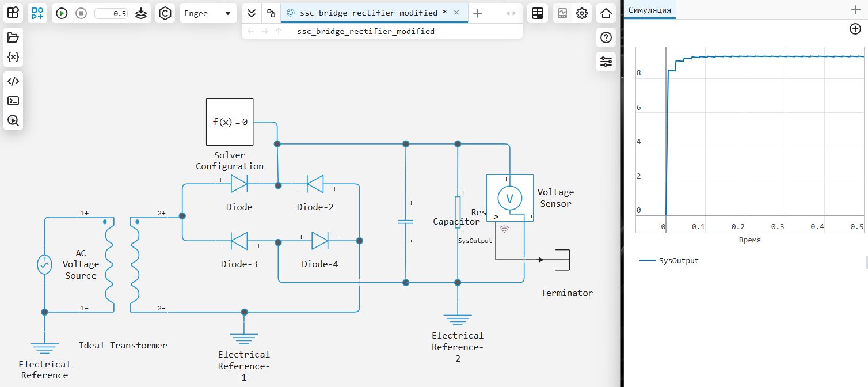The image size is (868, 387).
Task: Expand the double-chevron collapse button
Action: tap(251, 13)
